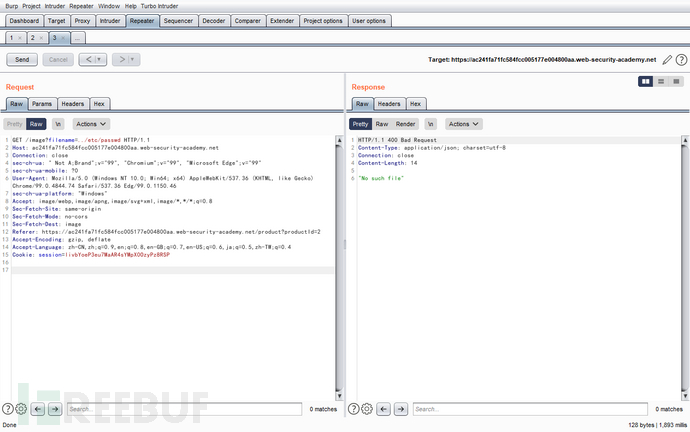Screen dimensions: 690x432
Task: Click the Cancel button
Action: [x=58, y=59]
